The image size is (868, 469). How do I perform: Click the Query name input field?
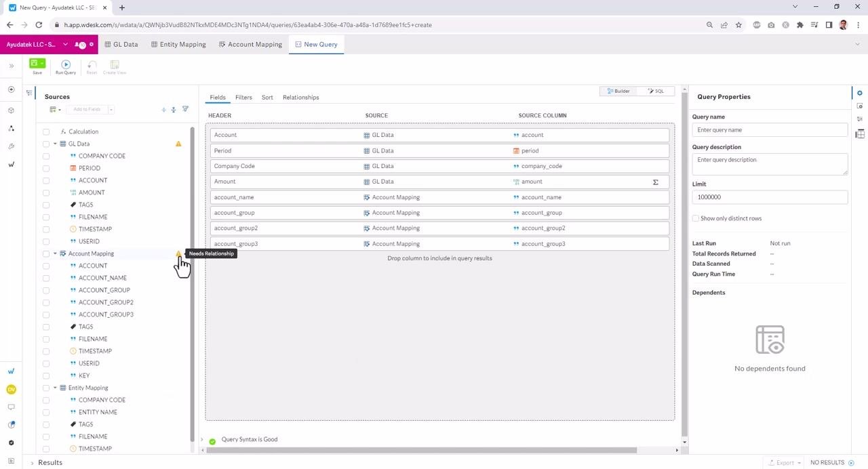point(770,130)
